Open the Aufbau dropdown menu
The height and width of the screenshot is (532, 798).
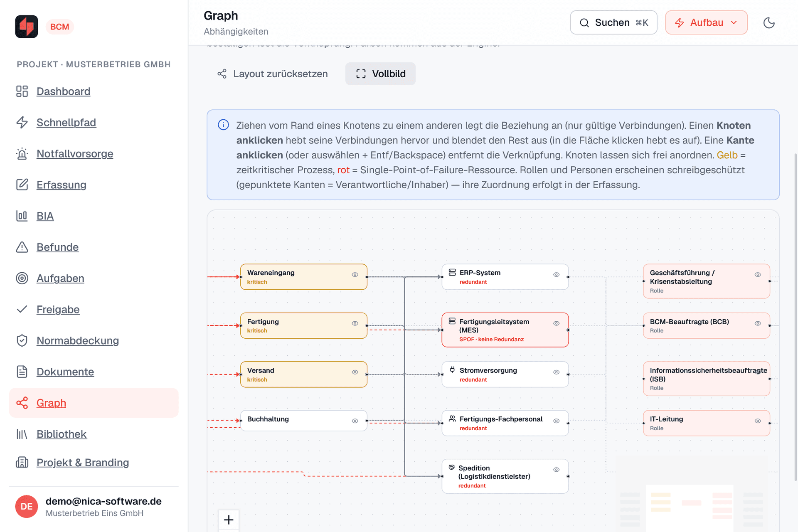point(706,22)
